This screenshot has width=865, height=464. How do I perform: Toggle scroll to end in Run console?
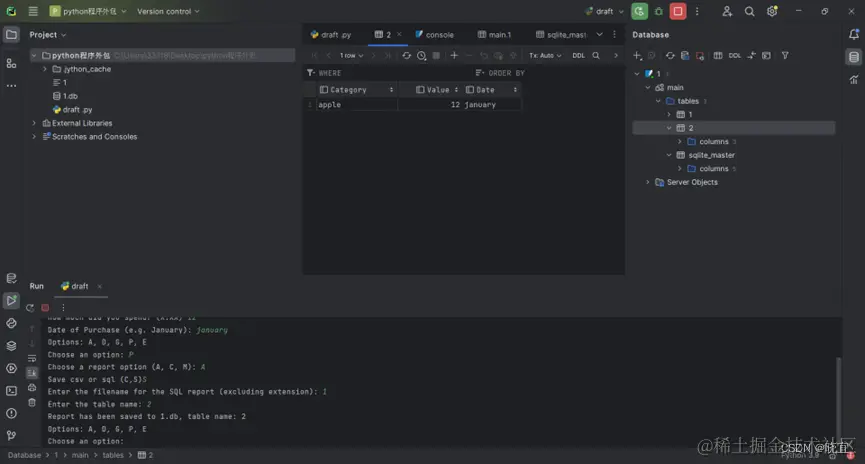32,373
